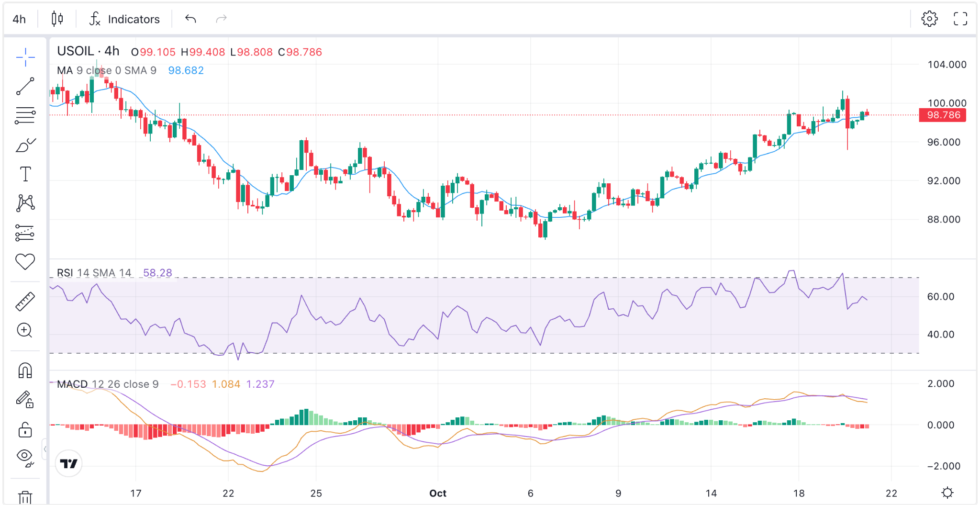Toggle hide all drawings eye icon
This screenshot has height=505, width=980.
pos(25,458)
